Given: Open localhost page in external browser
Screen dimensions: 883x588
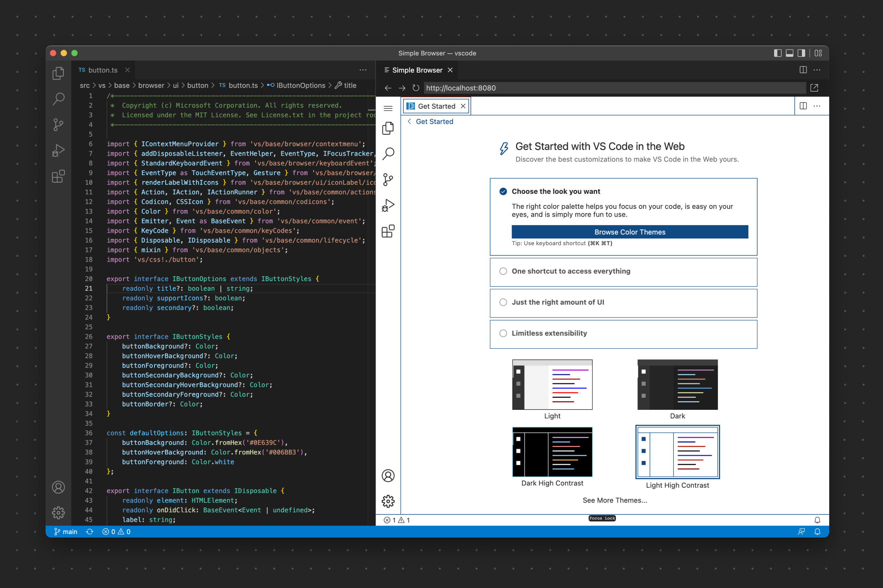Looking at the screenshot, I should (x=815, y=88).
